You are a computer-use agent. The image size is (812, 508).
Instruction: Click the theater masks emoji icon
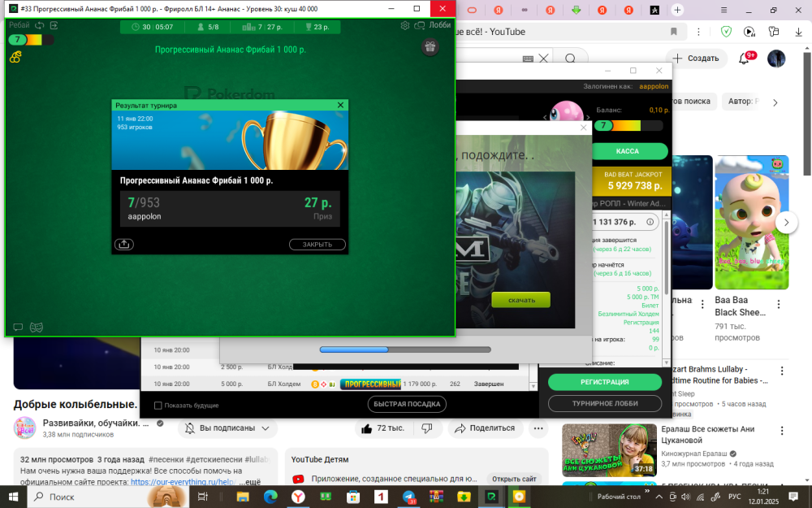[x=36, y=328]
